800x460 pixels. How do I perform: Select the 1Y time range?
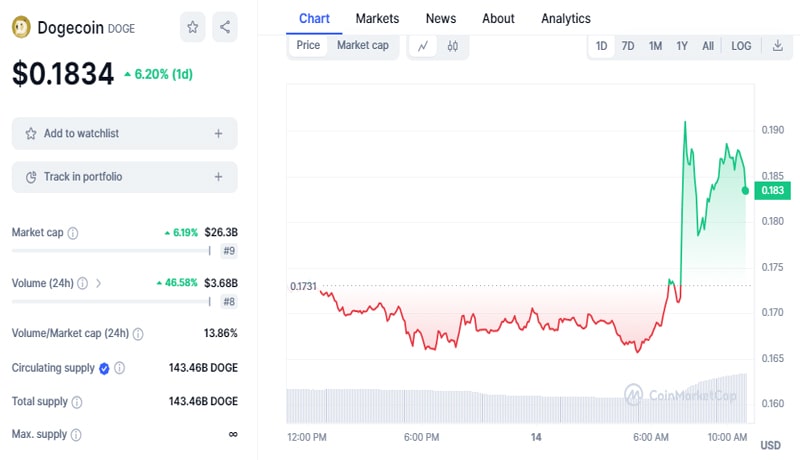pyautogui.click(x=682, y=46)
